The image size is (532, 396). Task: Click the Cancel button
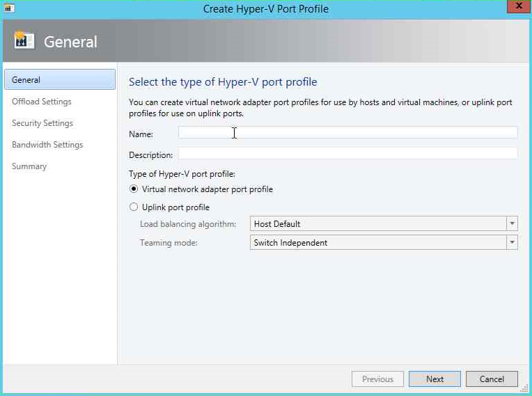492,379
